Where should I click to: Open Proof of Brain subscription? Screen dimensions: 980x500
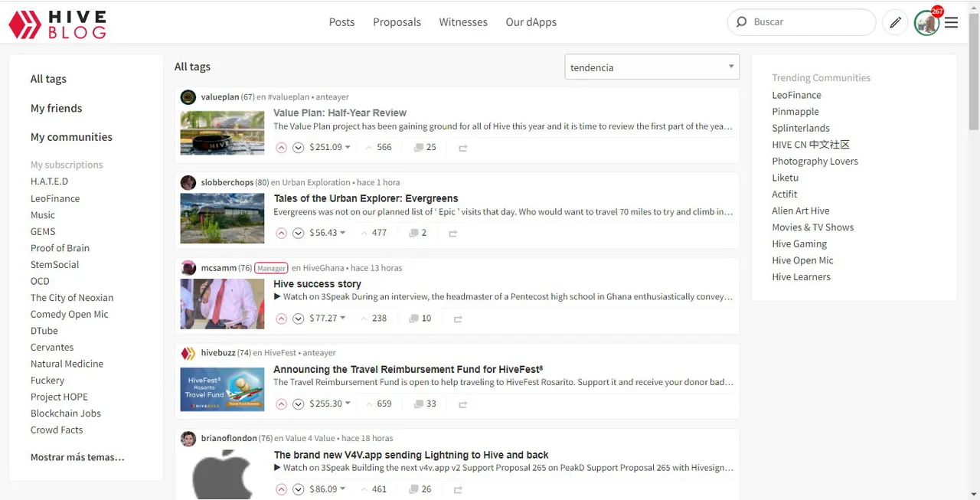tap(60, 248)
